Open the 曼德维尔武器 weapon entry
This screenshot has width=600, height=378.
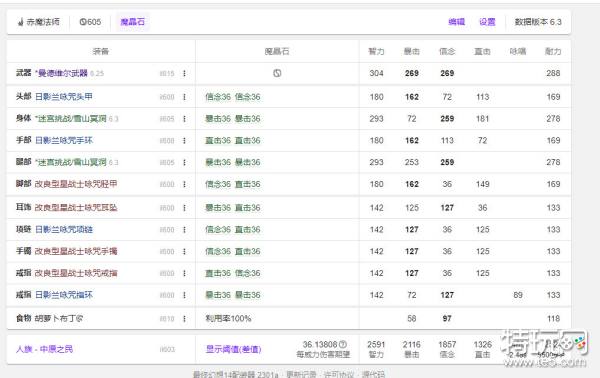pos(61,73)
